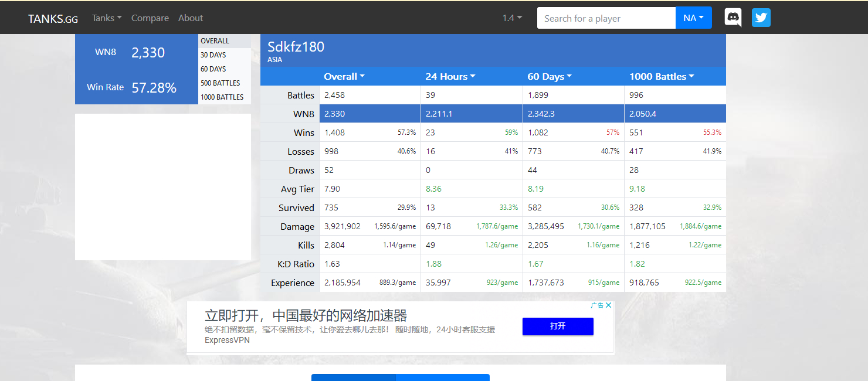Select the 30 DAYS tab

click(225, 55)
